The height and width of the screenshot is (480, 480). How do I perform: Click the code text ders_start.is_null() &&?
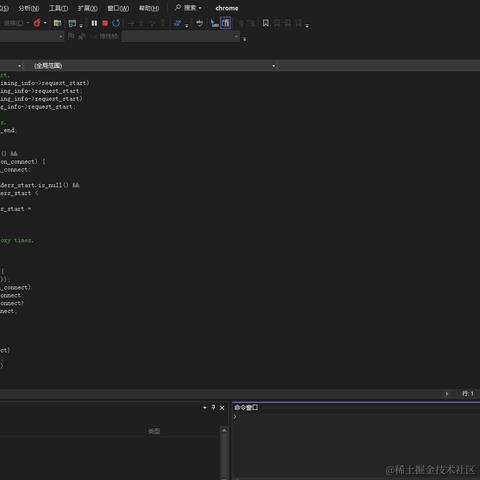click(40, 185)
